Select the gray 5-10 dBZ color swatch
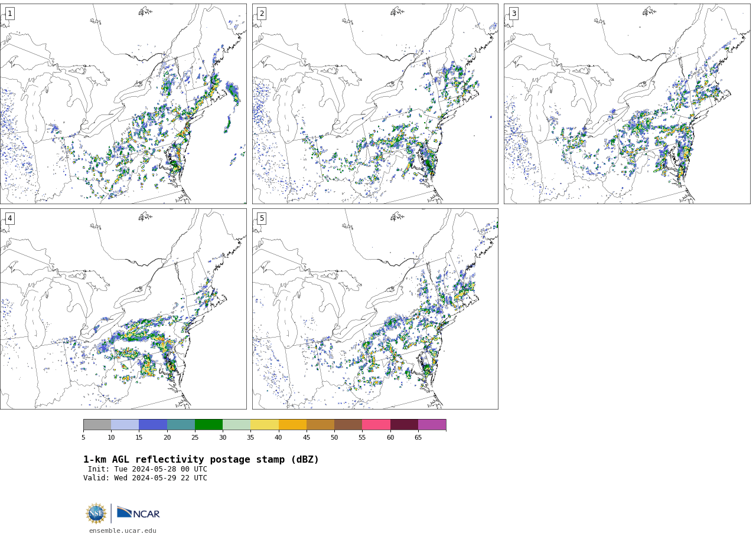 [97, 425]
